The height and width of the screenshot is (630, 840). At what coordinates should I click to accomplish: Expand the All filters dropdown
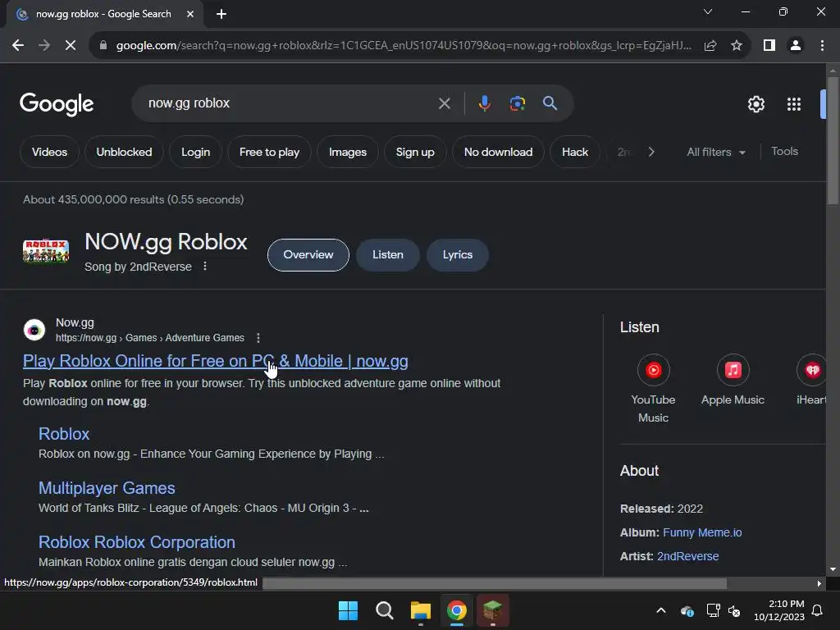pos(715,152)
